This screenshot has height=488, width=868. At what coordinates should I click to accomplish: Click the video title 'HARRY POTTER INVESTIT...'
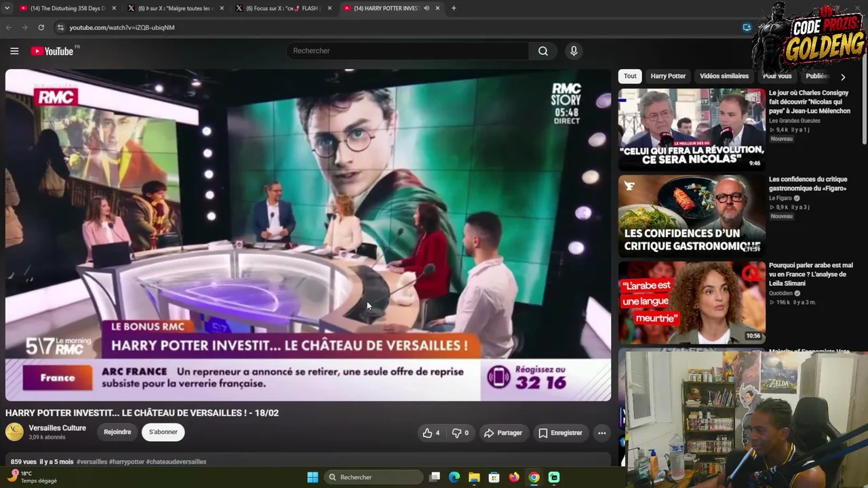(x=142, y=413)
